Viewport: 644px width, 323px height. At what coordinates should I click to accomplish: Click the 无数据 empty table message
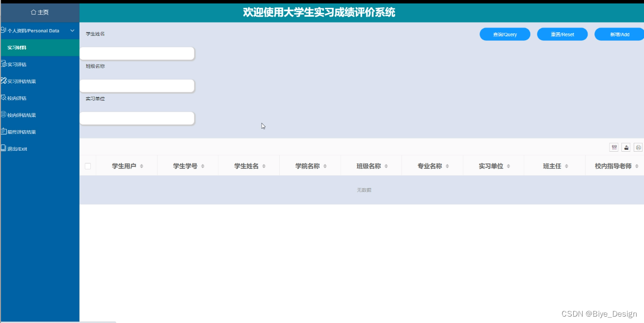click(364, 190)
